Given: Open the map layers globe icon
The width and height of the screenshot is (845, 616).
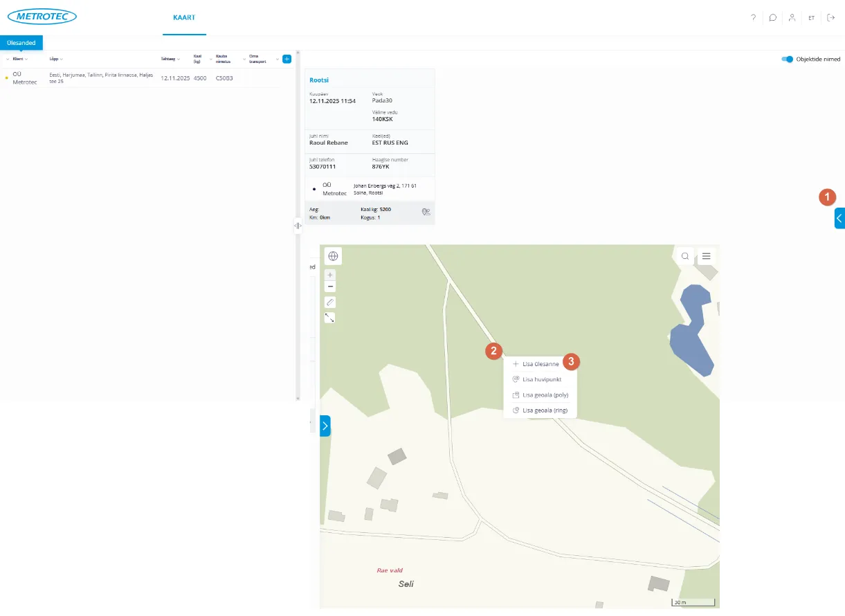Looking at the screenshot, I should (x=333, y=256).
